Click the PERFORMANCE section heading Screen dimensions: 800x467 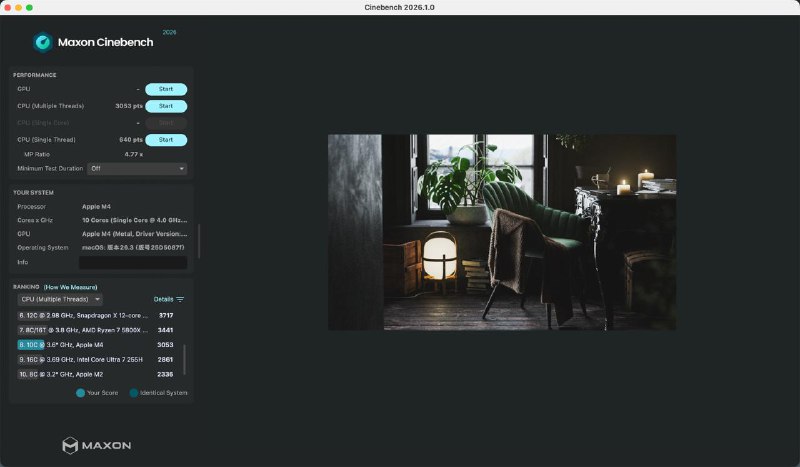click(x=35, y=75)
